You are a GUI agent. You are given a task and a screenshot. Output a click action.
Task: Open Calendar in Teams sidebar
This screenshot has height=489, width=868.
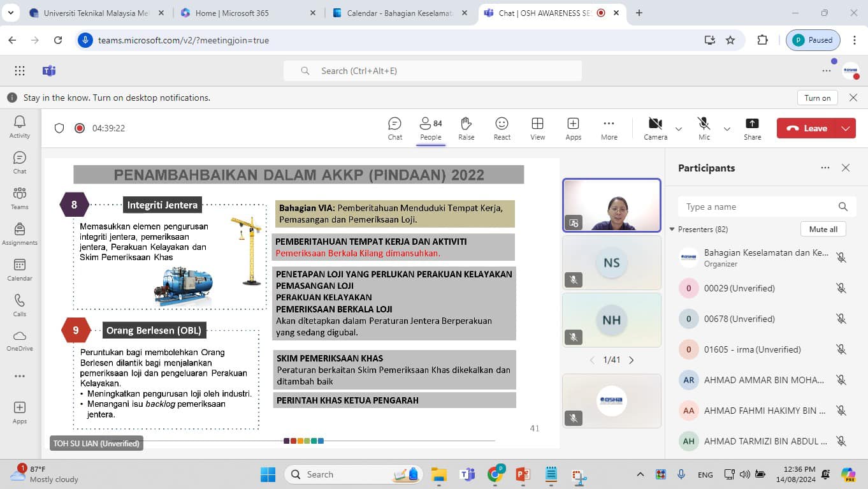tap(20, 270)
